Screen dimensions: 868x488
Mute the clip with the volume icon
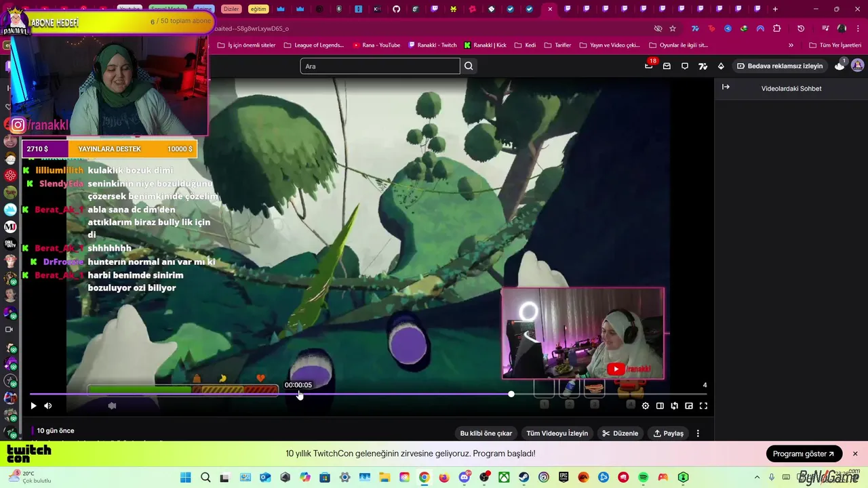[x=48, y=406]
